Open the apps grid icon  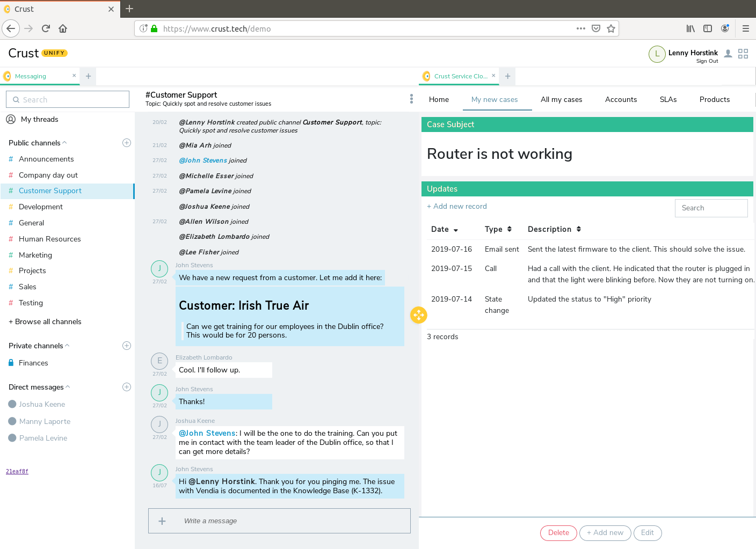coord(743,54)
